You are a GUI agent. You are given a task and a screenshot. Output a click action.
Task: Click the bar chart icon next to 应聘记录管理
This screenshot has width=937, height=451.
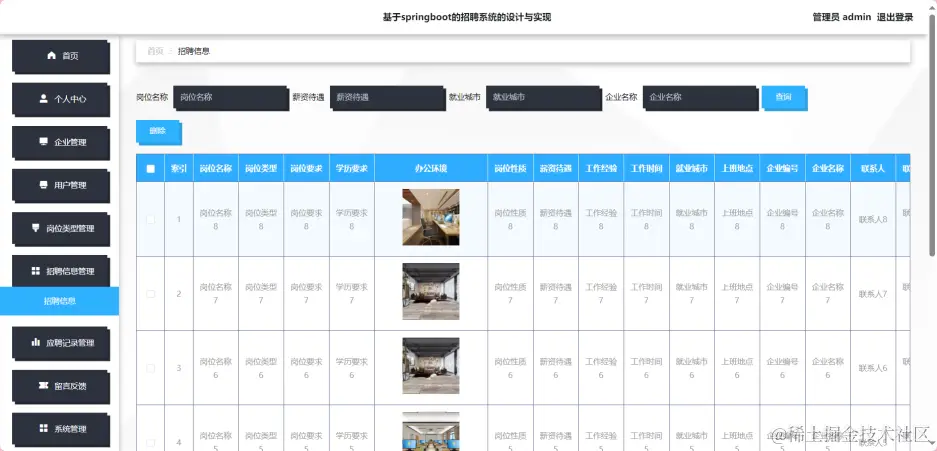click(x=35, y=342)
